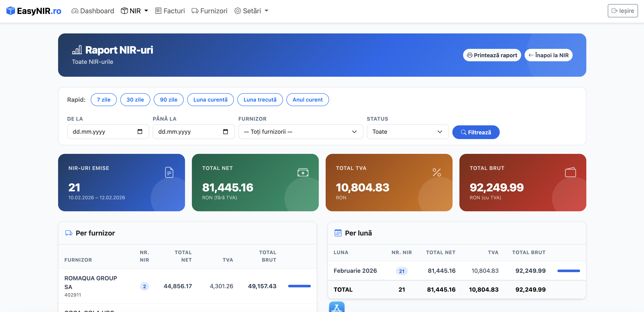Click the TOTAL row label in Per lună
This screenshot has height=312, width=644.
(x=343, y=289)
